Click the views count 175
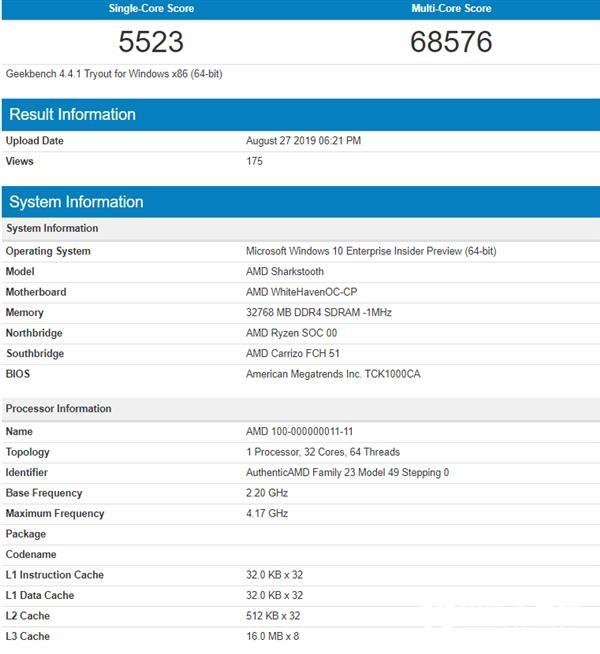This screenshot has width=600, height=654. [254, 161]
